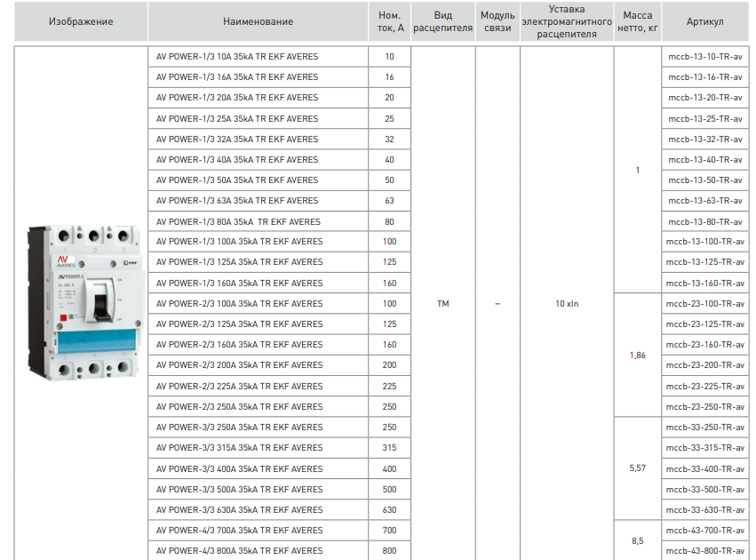
Task: Select "AV POWER-2/3 250A 35kA TR EKF AVERES"
Action: [x=240, y=406]
